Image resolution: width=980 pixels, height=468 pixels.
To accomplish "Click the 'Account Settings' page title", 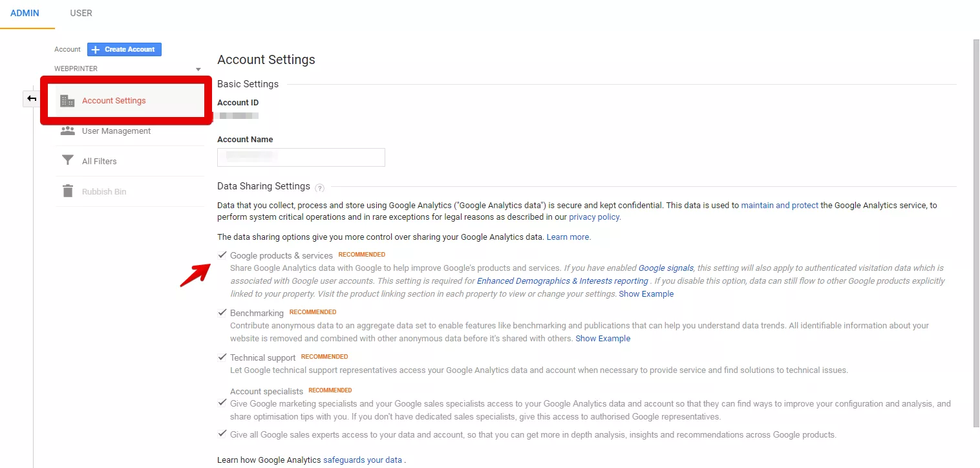I will coord(266,59).
